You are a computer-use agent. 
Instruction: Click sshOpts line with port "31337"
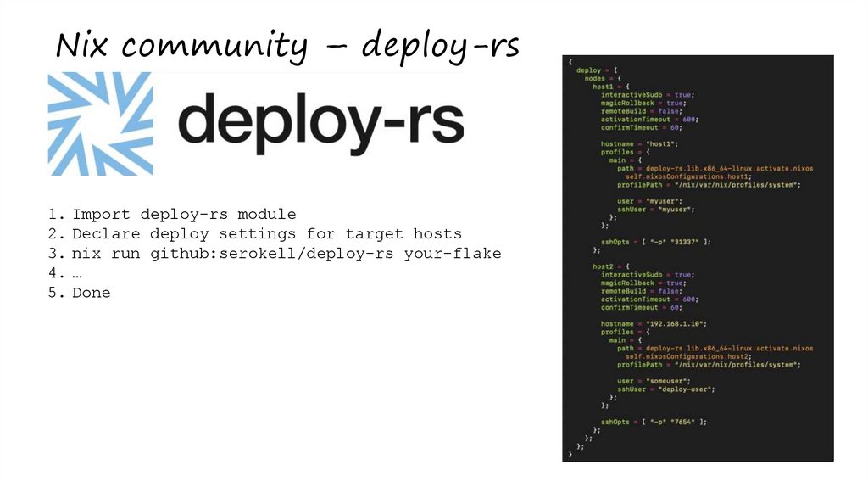click(x=656, y=242)
